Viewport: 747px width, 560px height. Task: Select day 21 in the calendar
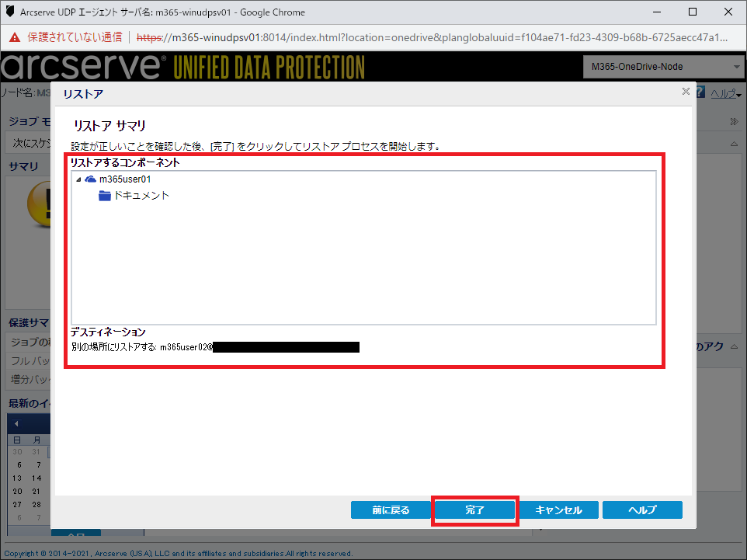coord(36,492)
